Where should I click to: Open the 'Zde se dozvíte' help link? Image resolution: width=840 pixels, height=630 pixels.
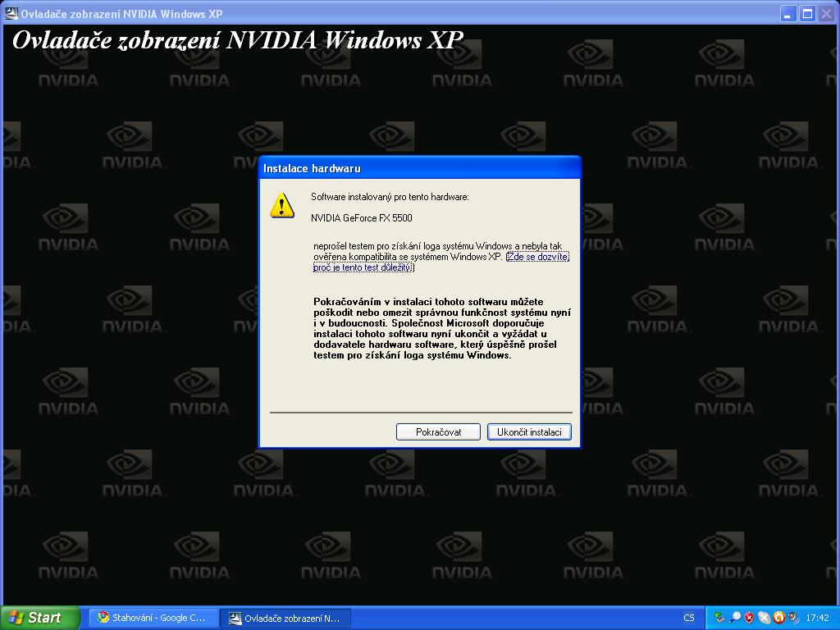[x=537, y=257]
